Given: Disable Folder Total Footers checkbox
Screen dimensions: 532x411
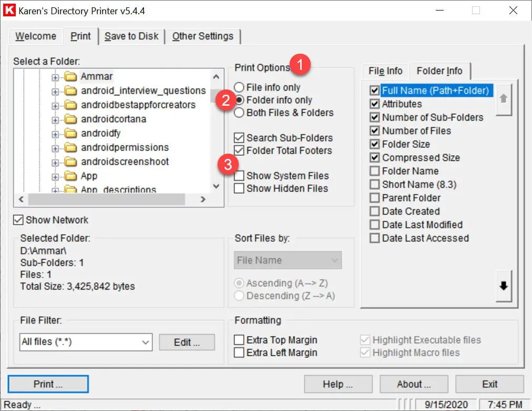Looking at the screenshot, I should (239, 150).
